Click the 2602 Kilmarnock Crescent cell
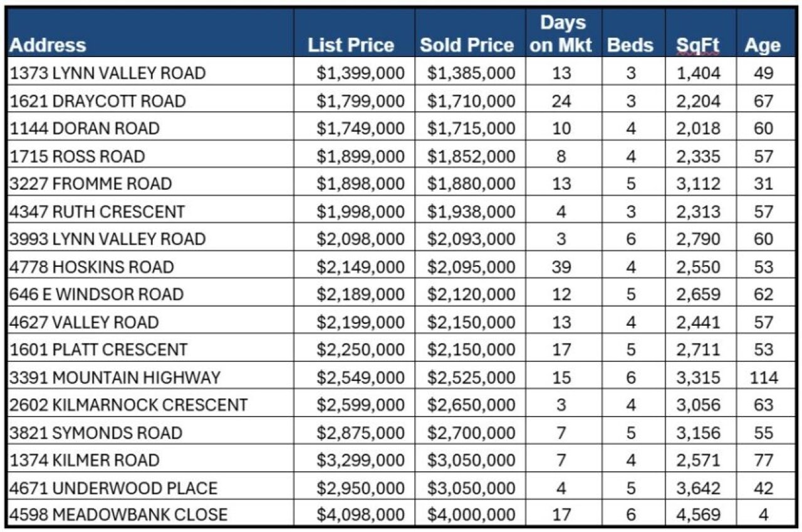 (x=128, y=405)
